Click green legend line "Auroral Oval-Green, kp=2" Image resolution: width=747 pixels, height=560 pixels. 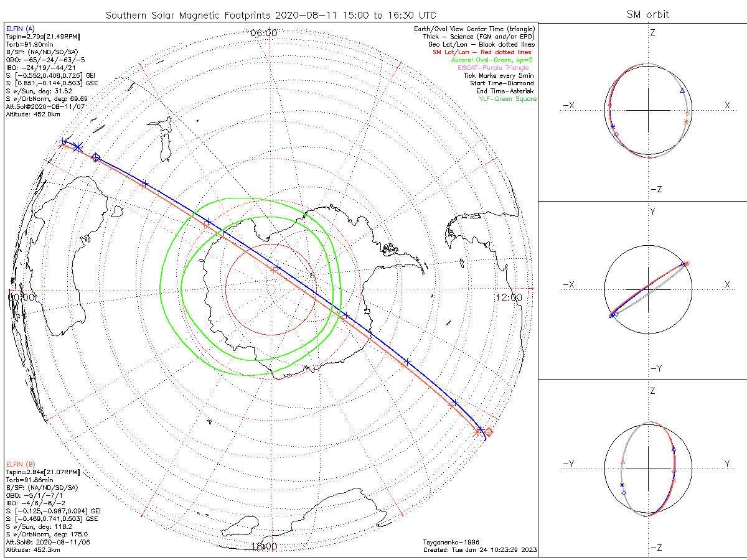(493, 60)
